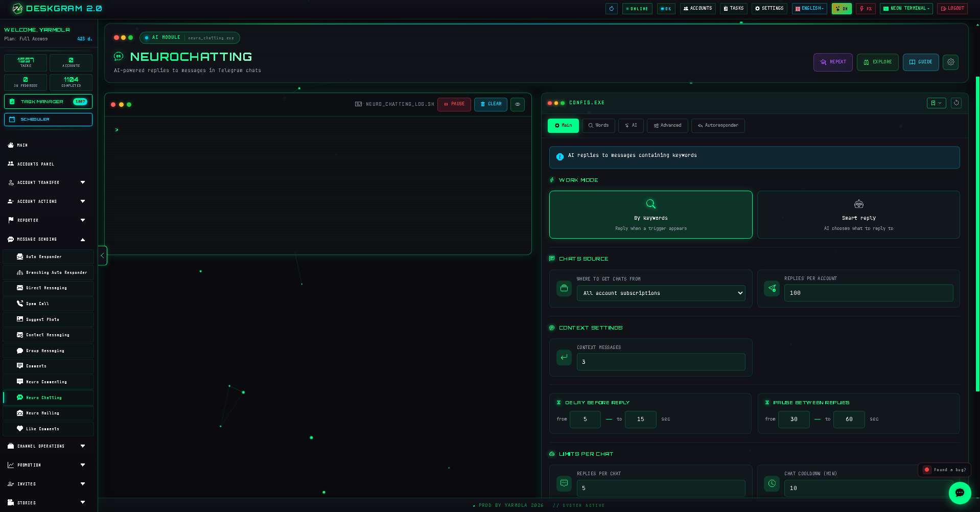Open the Guide for Neurochatting
The height and width of the screenshot is (512, 980).
coord(921,62)
